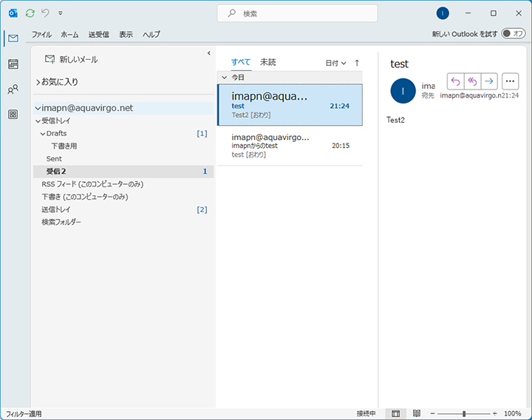Click the undo arrow icon

(45, 13)
